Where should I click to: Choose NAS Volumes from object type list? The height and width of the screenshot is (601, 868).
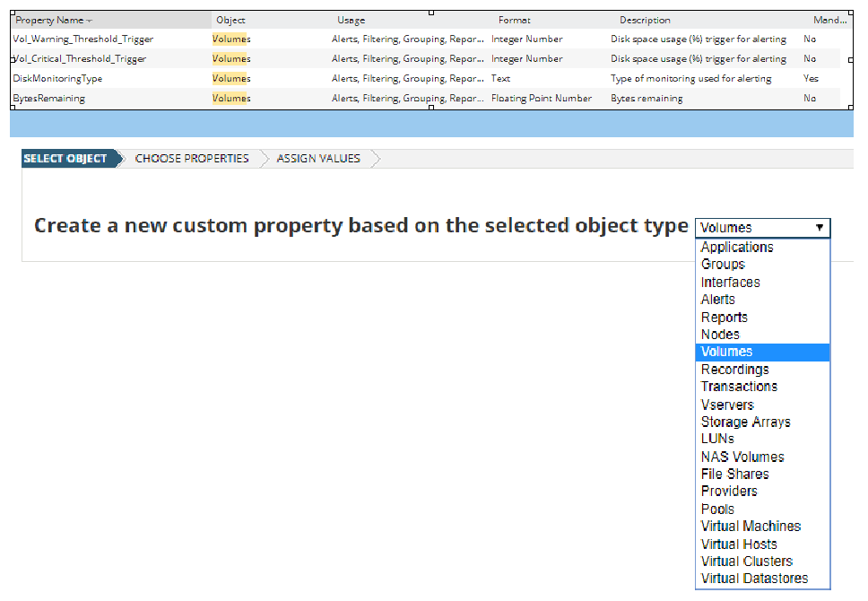coord(762,457)
